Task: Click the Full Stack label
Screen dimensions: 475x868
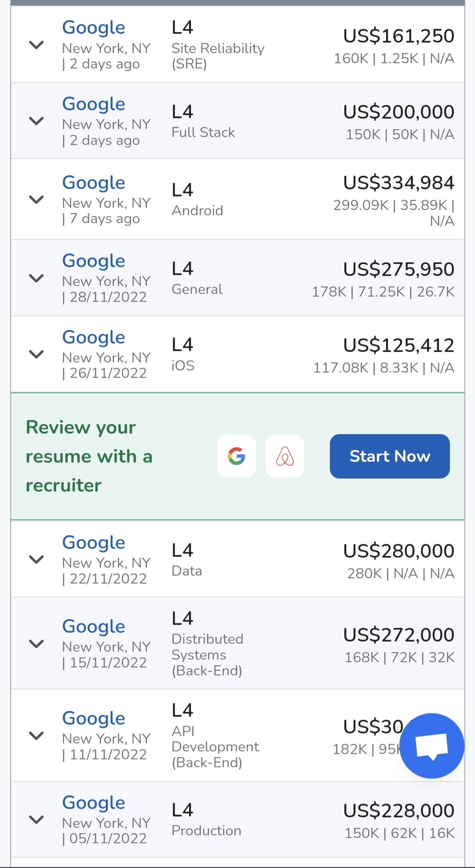Action: (203, 132)
